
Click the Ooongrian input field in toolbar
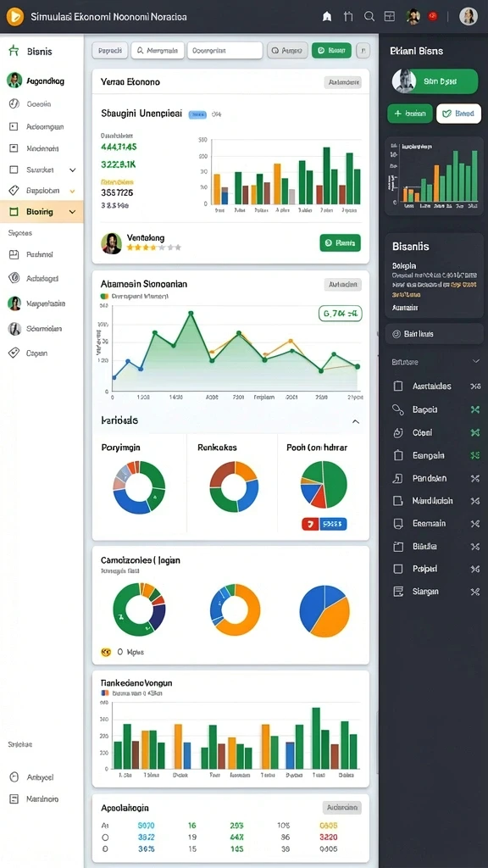coord(225,51)
